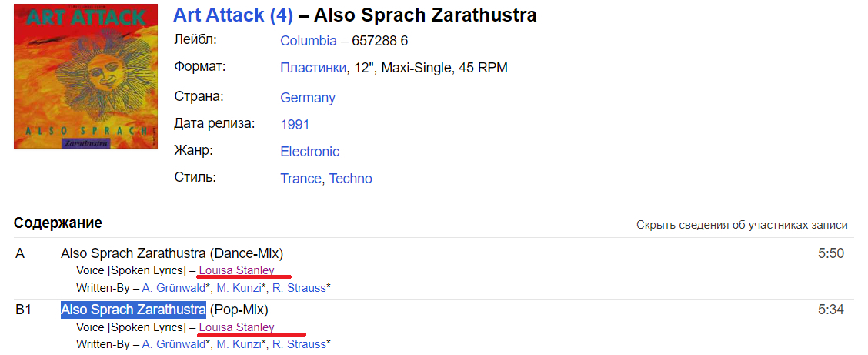Click the 1991 release date link
This screenshot has width=868, height=355.
tap(295, 124)
